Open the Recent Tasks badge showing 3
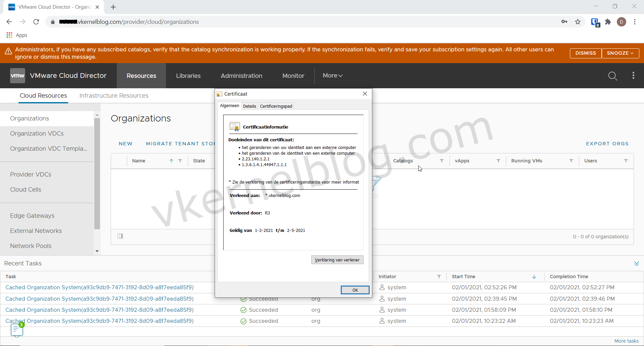Image resolution: width=644 pixels, height=346 pixels. [x=17, y=329]
